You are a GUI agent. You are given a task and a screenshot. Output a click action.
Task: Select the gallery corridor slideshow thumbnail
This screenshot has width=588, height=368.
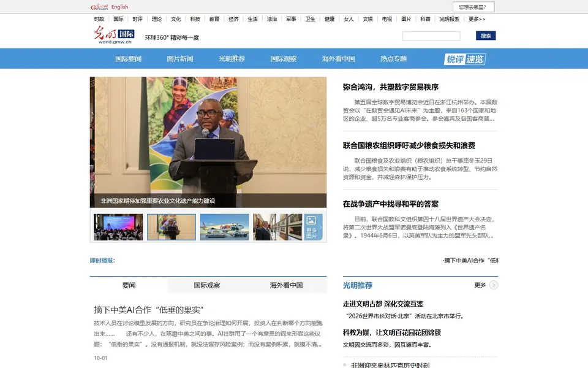click(x=277, y=227)
